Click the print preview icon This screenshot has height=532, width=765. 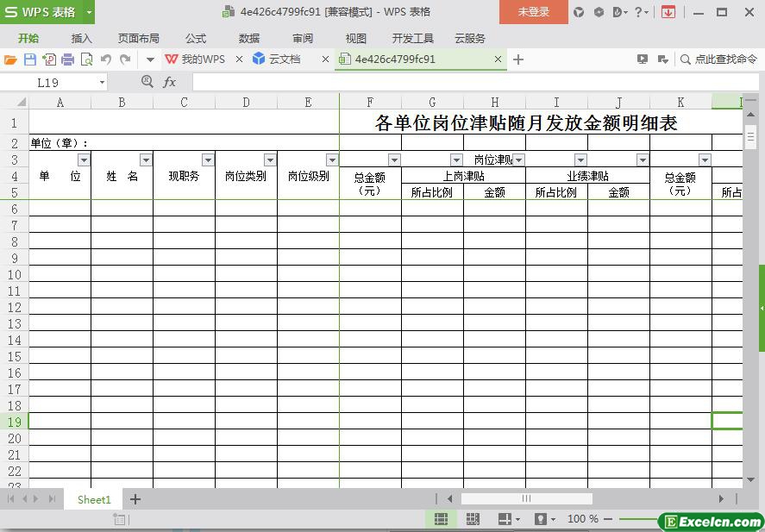click(86, 59)
